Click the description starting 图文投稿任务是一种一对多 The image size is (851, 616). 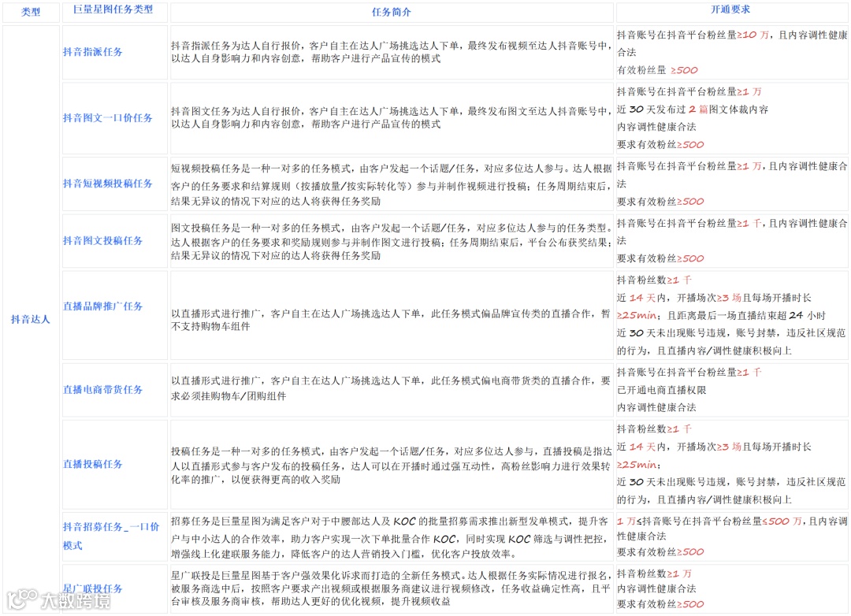coord(392,242)
